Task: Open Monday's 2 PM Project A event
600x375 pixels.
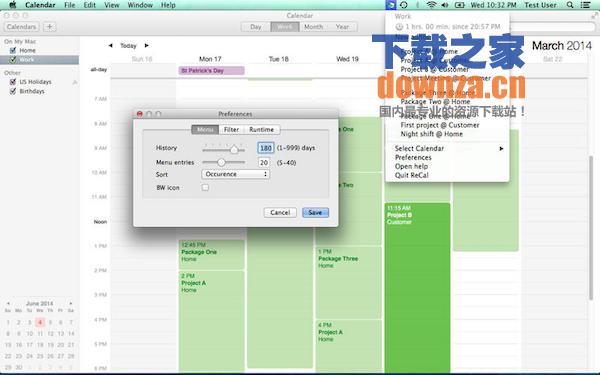Action: pos(211,321)
